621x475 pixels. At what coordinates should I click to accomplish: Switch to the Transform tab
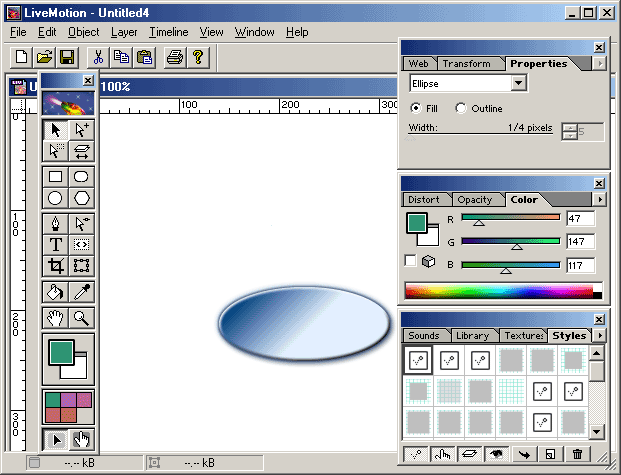coord(469,64)
